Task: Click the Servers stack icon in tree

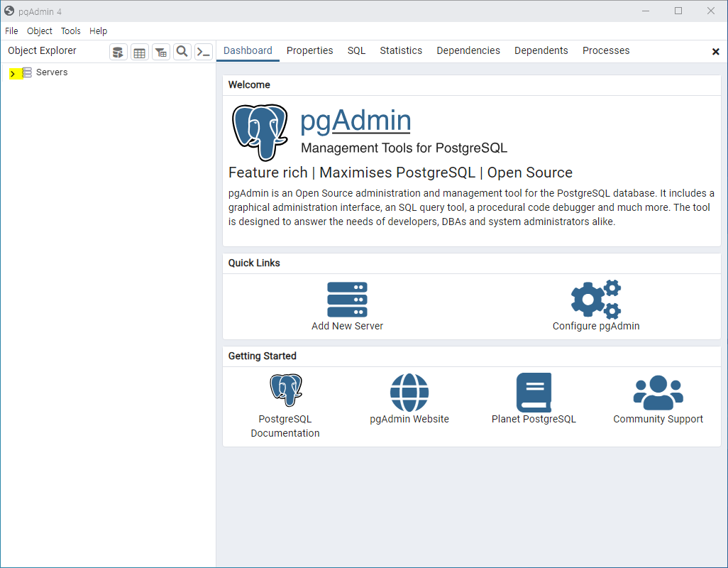Action: [27, 72]
